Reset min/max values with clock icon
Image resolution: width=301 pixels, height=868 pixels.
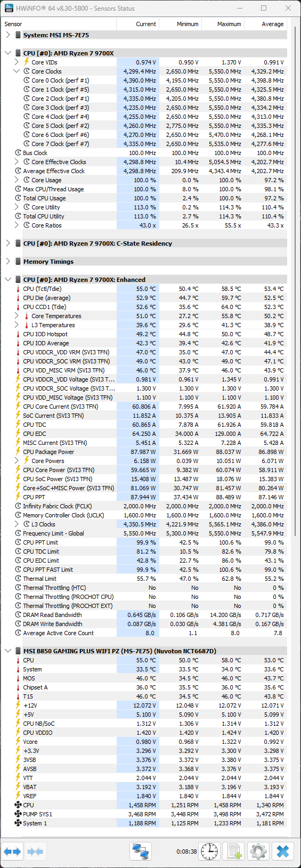point(209,851)
